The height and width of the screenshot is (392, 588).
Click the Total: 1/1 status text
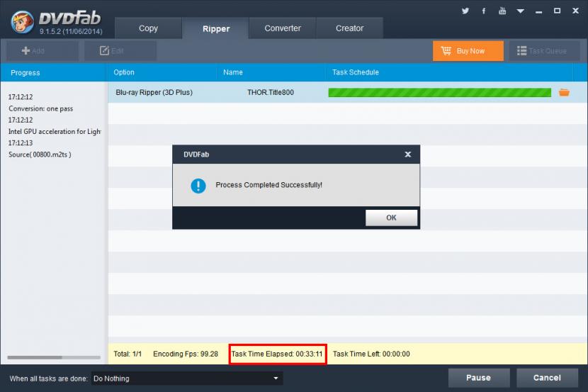point(128,354)
